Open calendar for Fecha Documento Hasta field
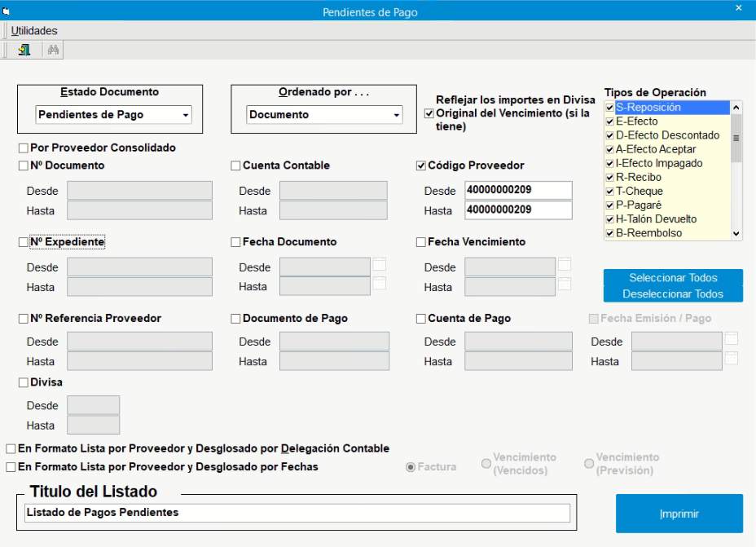 click(x=380, y=284)
